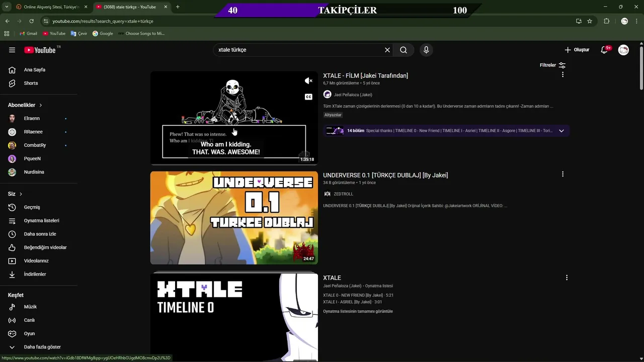Screen dimensions: 644x362
Task: Play the UNDERVERSE 0.1 Türkçe Dublaj thumbnail
Action: pos(234,218)
